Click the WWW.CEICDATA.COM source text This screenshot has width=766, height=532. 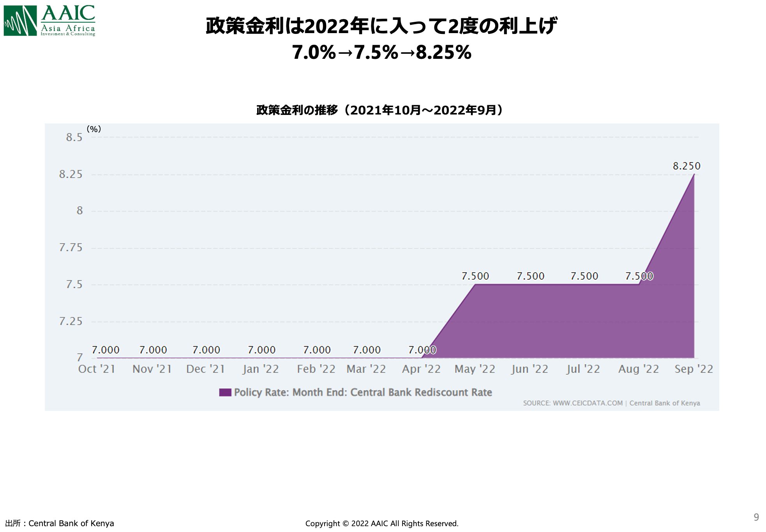tap(588, 403)
